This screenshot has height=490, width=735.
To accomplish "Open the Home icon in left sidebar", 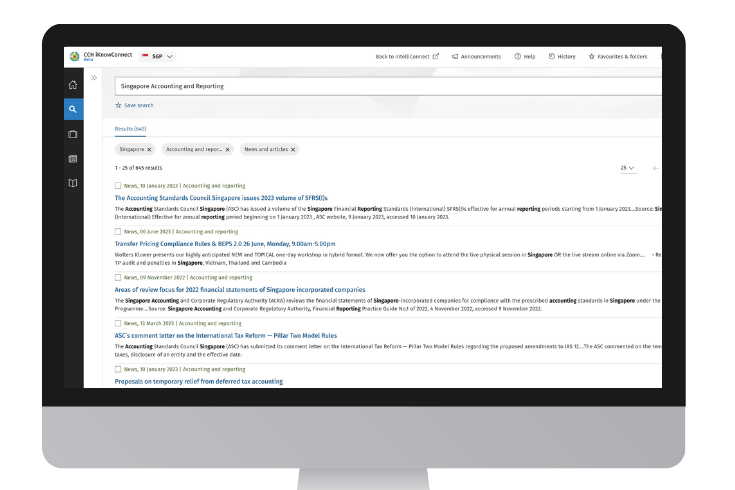I will [x=73, y=85].
